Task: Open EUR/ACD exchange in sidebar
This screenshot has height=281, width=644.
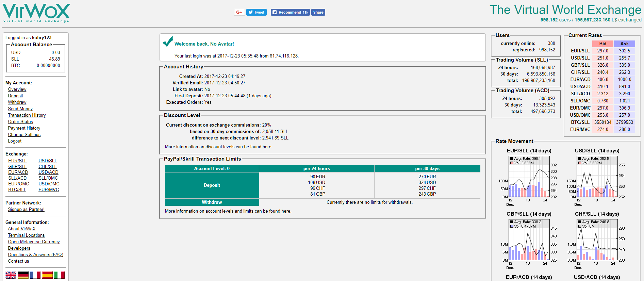Action: 18,172
